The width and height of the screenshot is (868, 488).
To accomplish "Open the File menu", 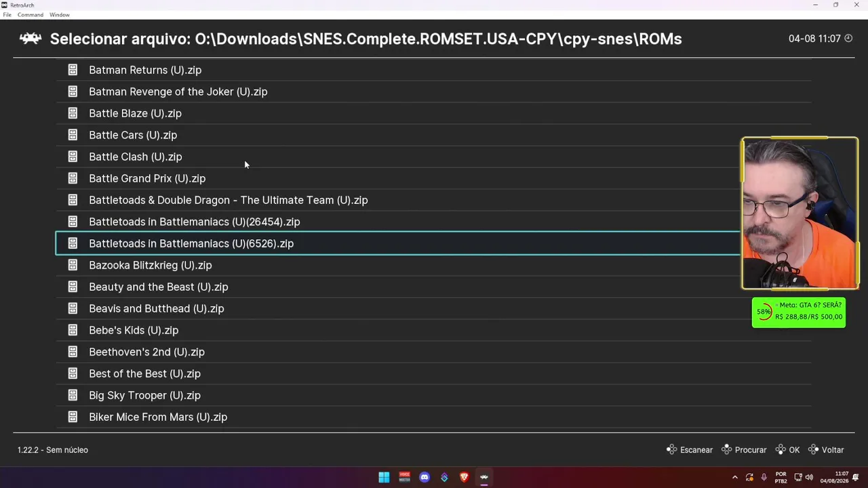I will click(x=7, y=15).
